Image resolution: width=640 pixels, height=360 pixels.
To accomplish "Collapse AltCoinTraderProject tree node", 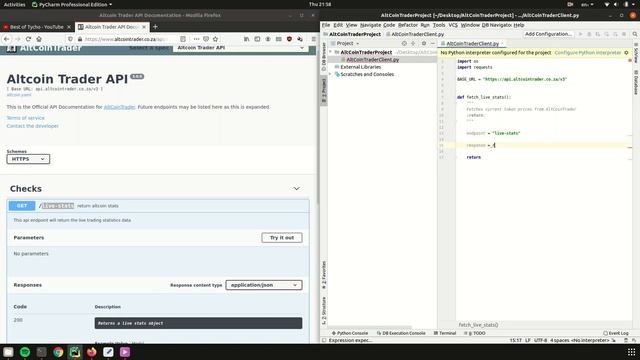I will (331, 52).
